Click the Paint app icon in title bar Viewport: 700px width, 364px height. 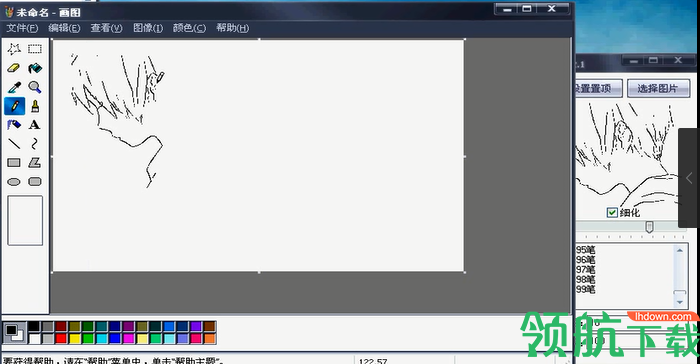[x=9, y=12]
